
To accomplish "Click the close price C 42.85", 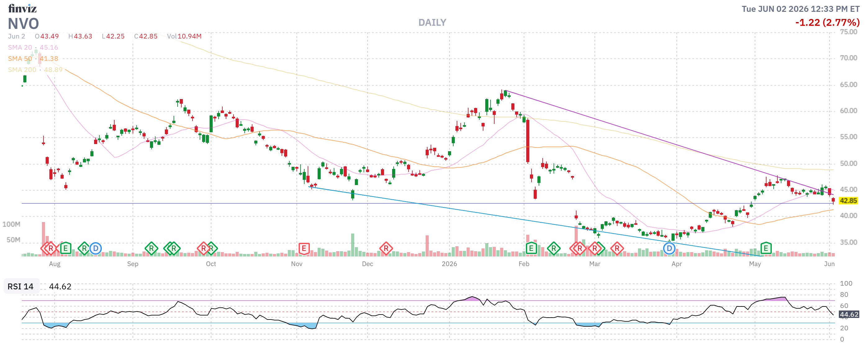I will coord(146,36).
